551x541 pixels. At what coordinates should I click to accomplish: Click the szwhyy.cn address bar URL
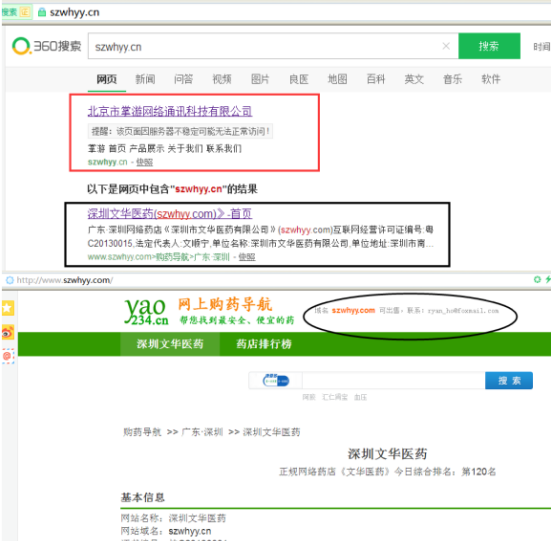point(74,12)
